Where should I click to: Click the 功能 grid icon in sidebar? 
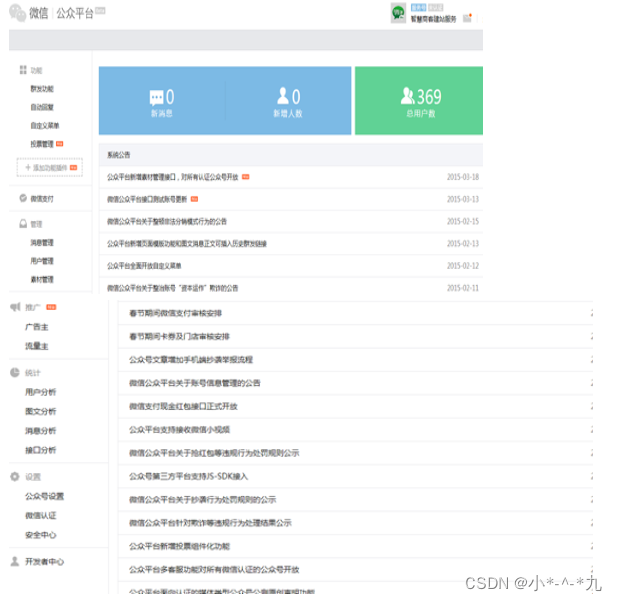point(23,70)
